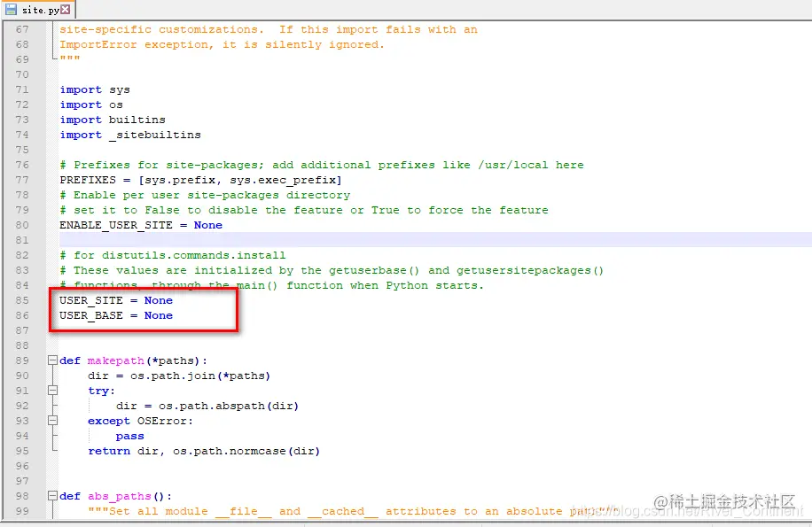Click 'ENABLE_USER_SITE = None' line
The width and height of the screenshot is (812, 527).
point(141,225)
